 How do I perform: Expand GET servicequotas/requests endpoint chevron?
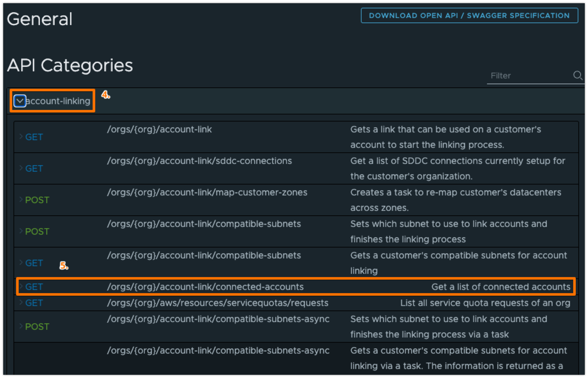tap(21, 302)
